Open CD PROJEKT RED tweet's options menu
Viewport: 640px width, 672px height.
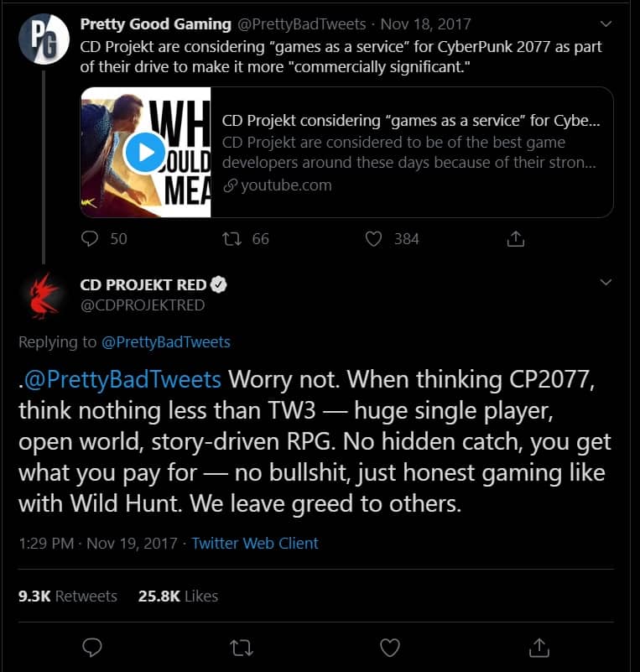(x=606, y=282)
